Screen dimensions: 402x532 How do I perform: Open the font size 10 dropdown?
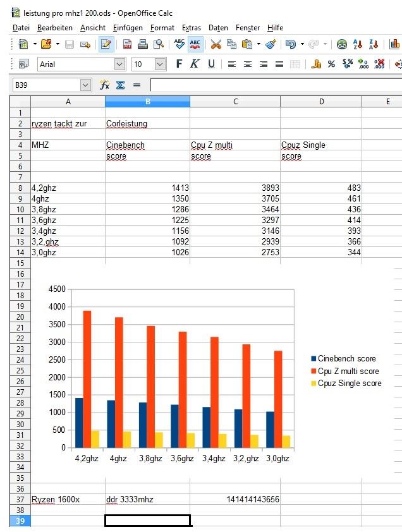click(x=161, y=64)
